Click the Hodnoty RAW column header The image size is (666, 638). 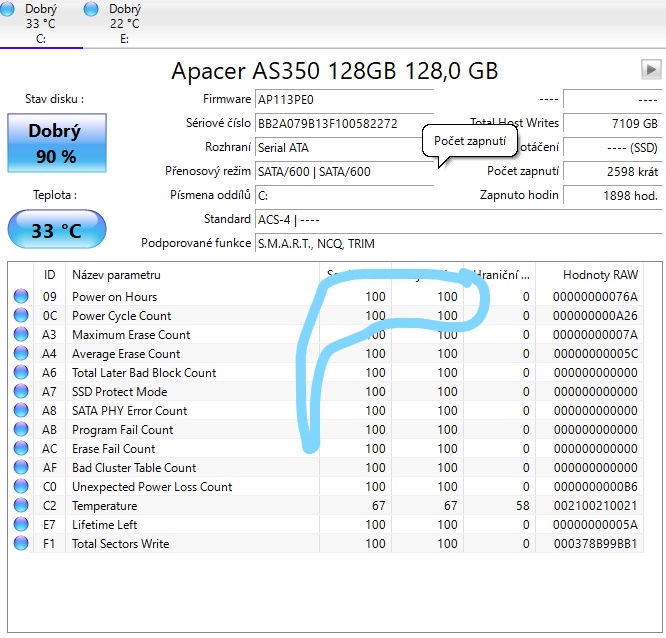click(600, 274)
